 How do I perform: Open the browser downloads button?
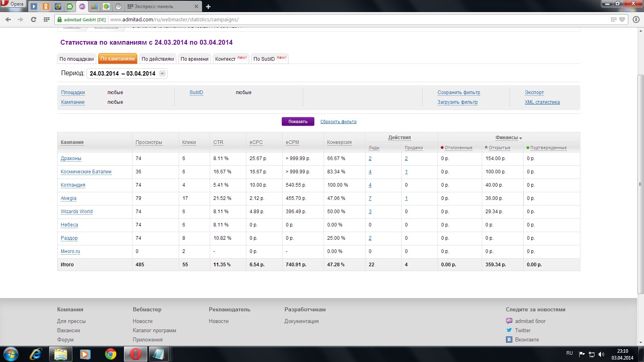click(636, 19)
